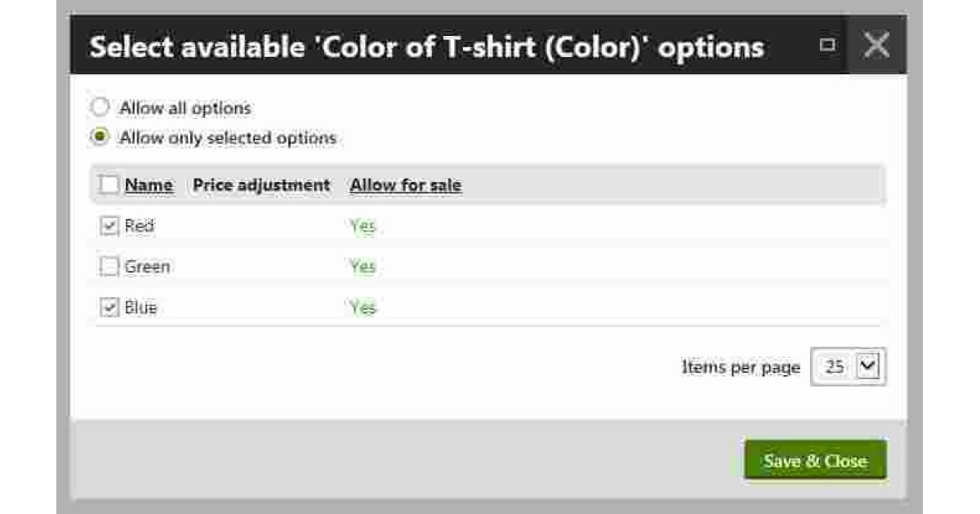
Task: Select the 'Allow all options' radio button
Action: coord(99,107)
